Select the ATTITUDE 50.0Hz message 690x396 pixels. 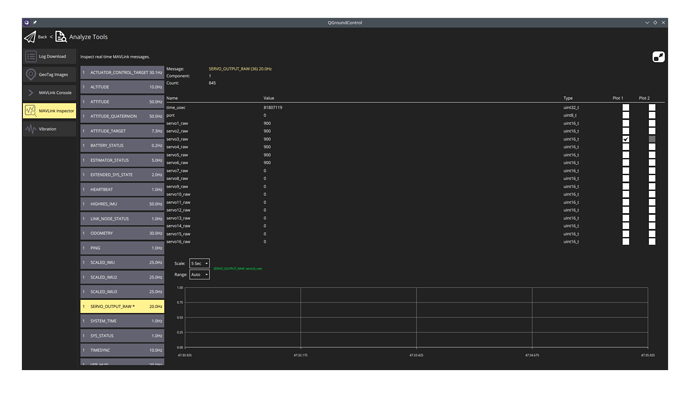click(122, 102)
